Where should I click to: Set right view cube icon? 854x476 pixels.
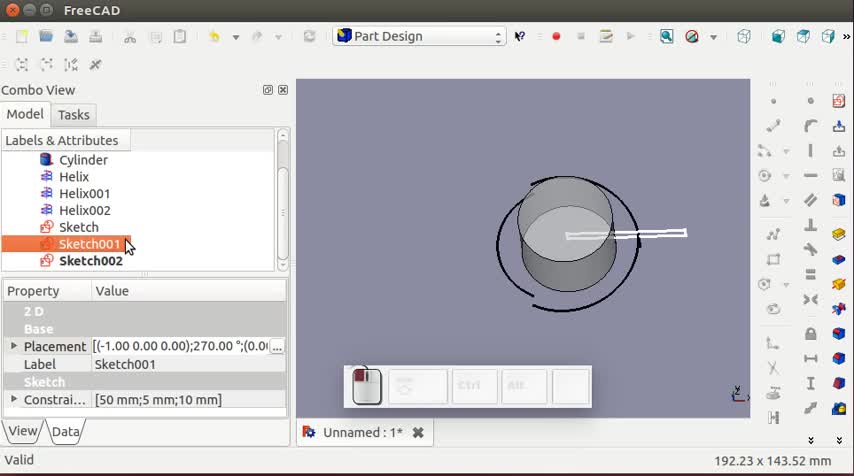[x=828, y=36]
